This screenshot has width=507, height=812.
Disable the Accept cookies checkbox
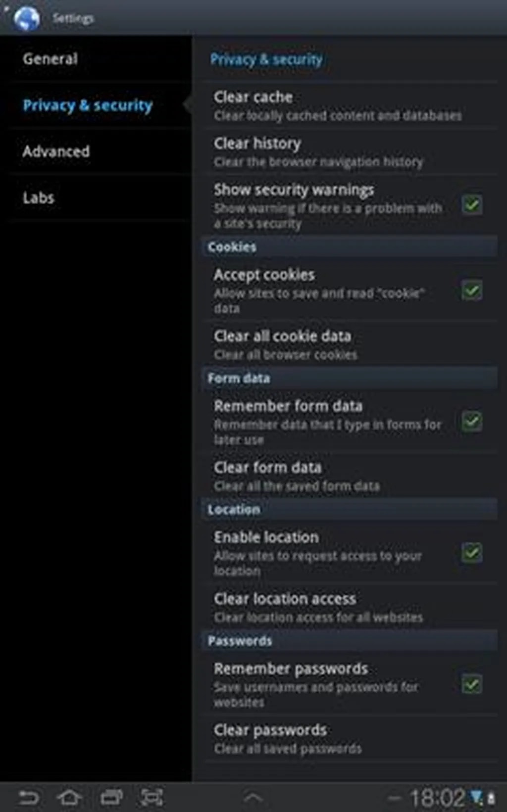472,290
